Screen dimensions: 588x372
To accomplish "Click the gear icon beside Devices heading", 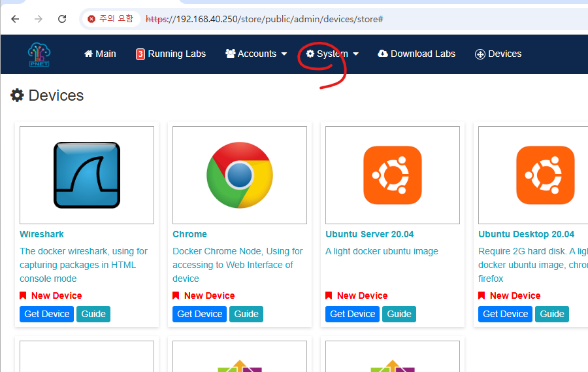I will point(17,95).
